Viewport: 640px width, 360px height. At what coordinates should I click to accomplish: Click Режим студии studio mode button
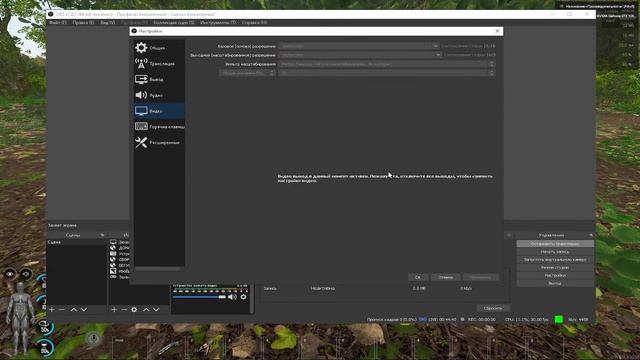click(555, 267)
